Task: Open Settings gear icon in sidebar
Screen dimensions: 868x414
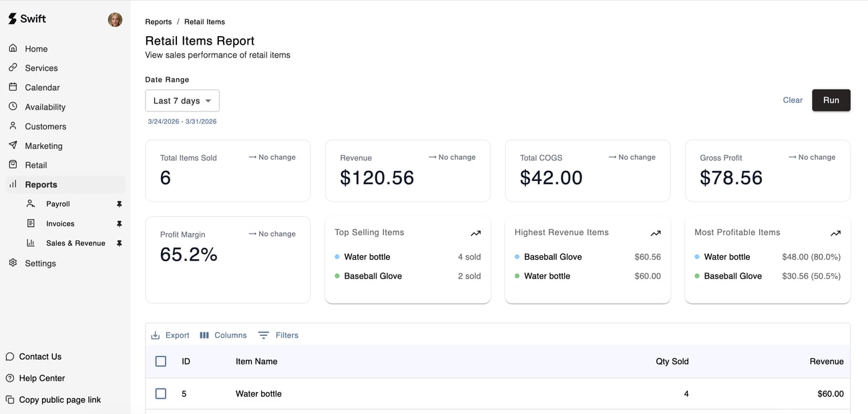Action: [13, 263]
